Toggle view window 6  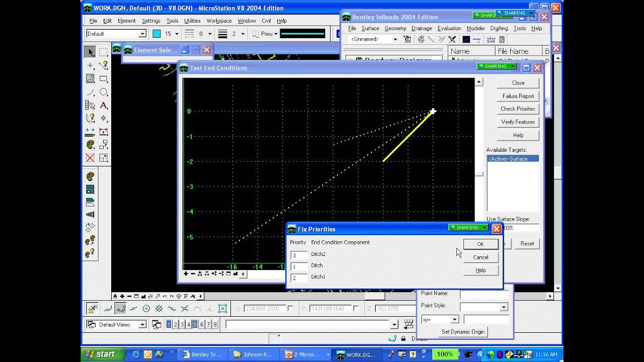(x=202, y=325)
